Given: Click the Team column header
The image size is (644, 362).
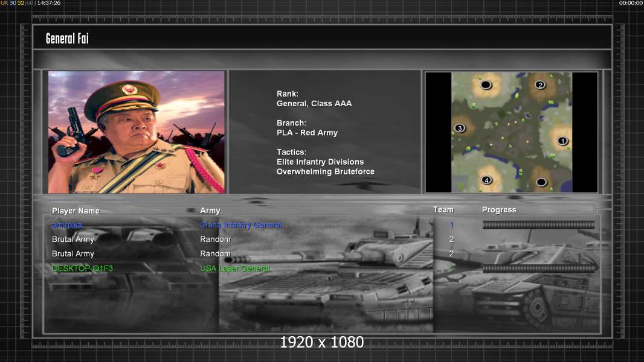Looking at the screenshot, I should [x=443, y=209].
